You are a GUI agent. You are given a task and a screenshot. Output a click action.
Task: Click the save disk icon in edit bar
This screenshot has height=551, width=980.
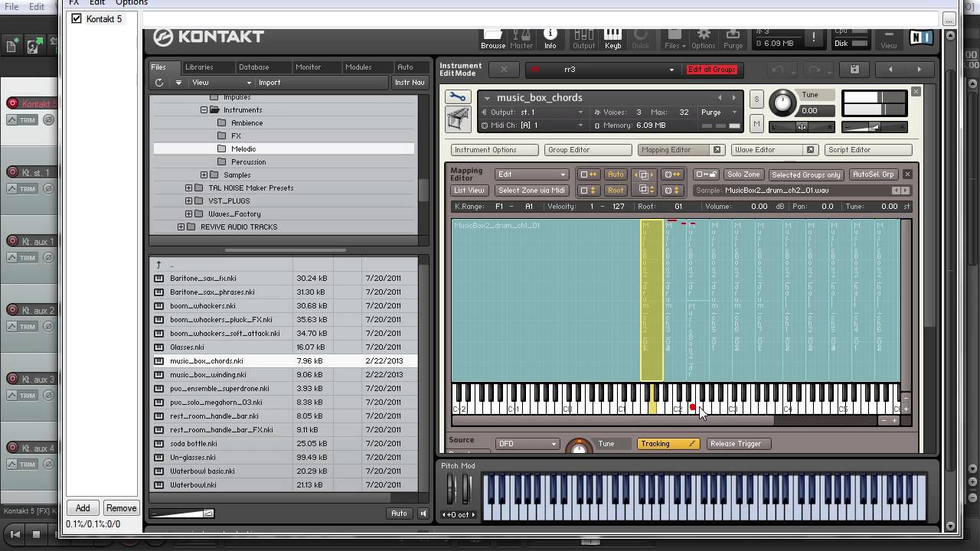pos(854,70)
